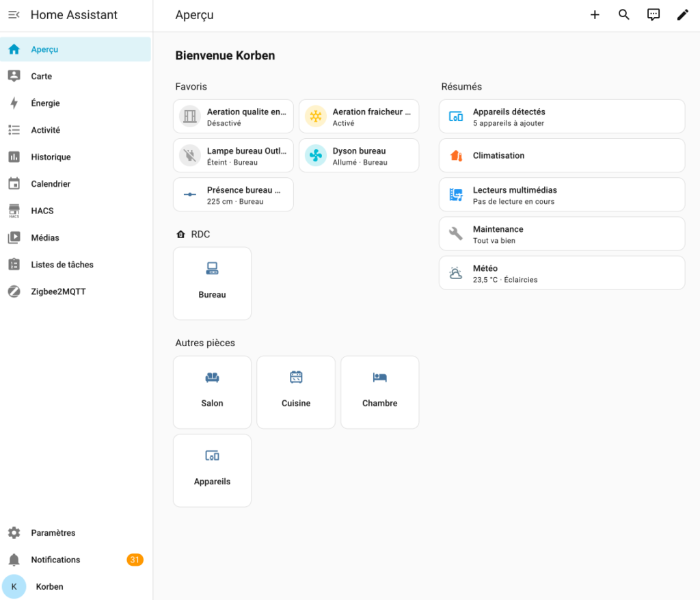Open Zigbee2MQTT from the sidebar

tap(75, 291)
